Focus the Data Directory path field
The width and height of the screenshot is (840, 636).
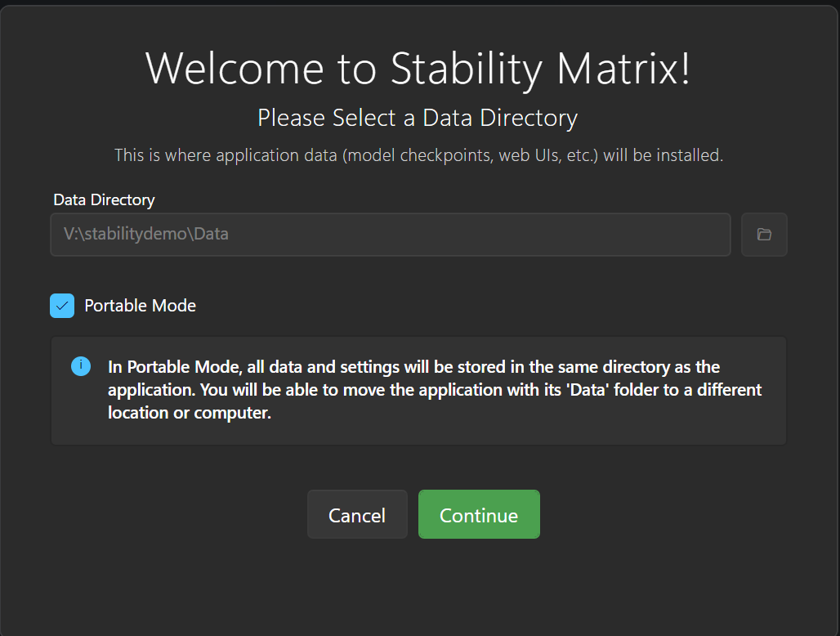(391, 235)
